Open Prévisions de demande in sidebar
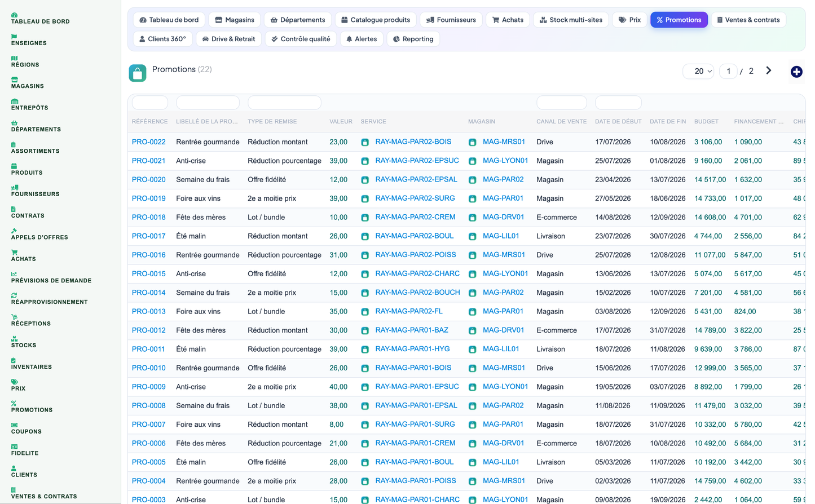The width and height of the screenshot is (815, 504). (x=51, y=277)
